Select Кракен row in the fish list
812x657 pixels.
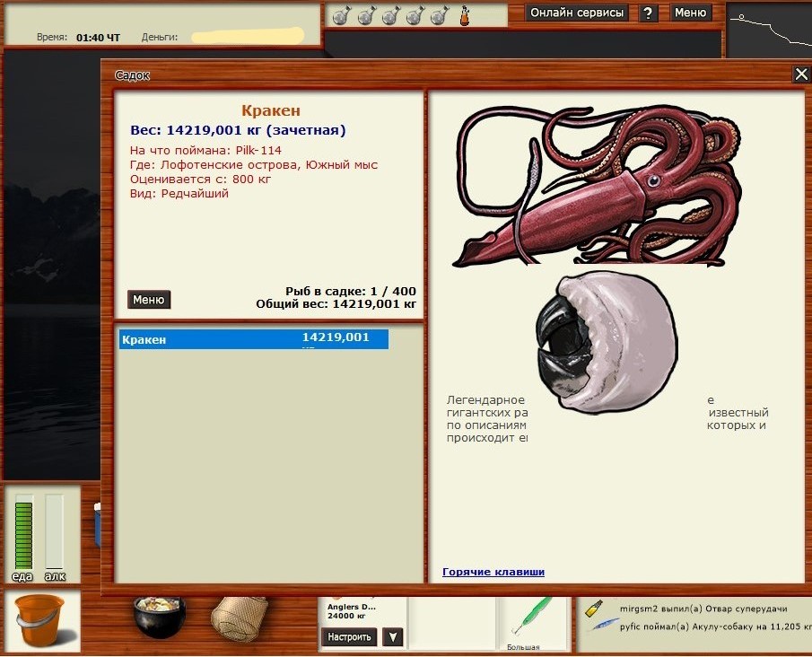pyautogui.click(x=253, y=339)
